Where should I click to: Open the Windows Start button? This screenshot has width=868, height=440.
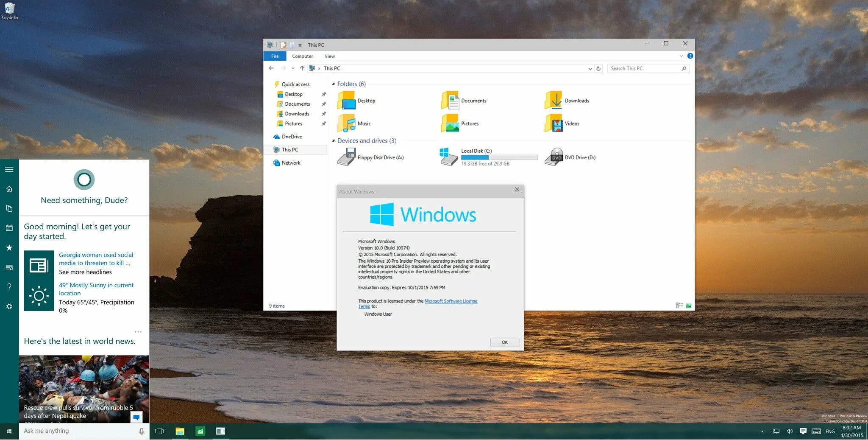(9, 432)
